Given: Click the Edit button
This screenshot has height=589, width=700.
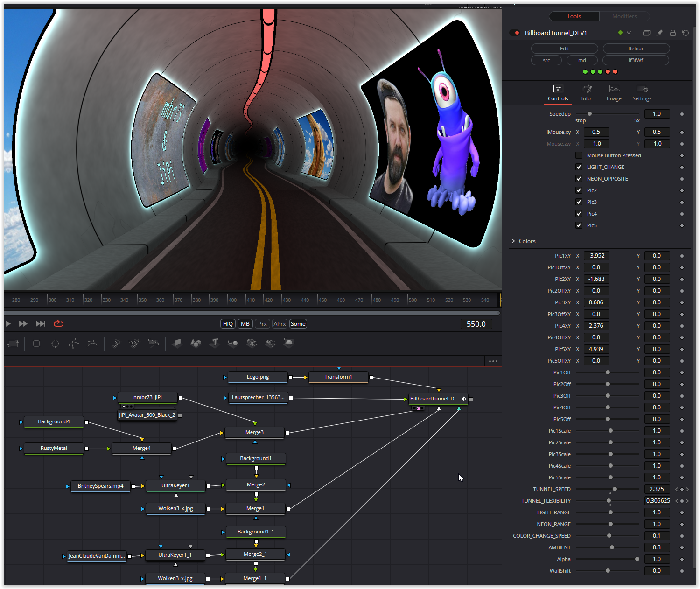Looking at the screenshot, I should click(x=565, y=49).
